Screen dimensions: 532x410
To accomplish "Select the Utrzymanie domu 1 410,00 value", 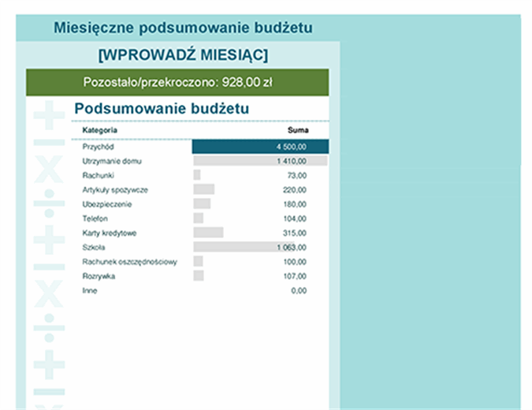I will tap(292, 161).
